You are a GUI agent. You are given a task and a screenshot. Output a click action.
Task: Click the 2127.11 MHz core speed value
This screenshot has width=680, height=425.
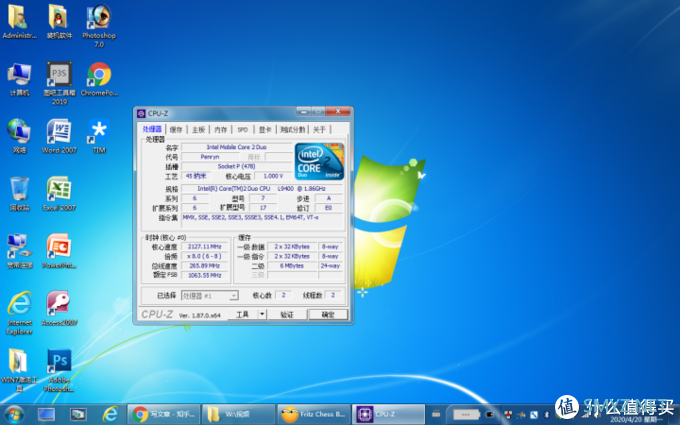click(204, 246)
